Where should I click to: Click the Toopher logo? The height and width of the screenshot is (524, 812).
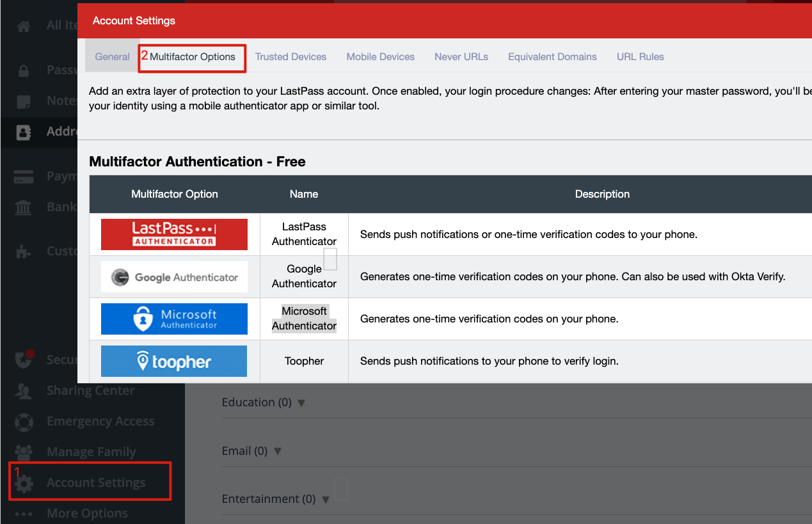coord(174,361)
